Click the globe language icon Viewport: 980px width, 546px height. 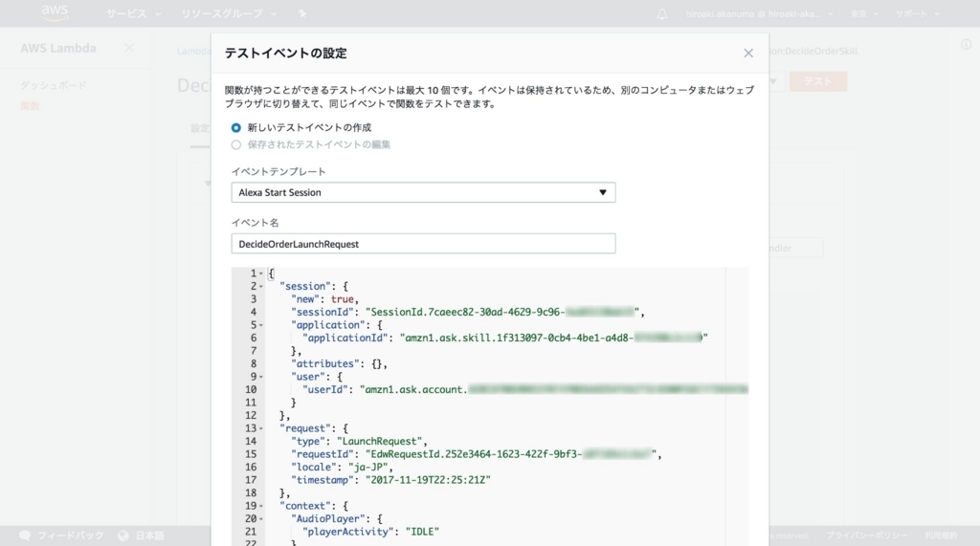click(x=122, y=536)
